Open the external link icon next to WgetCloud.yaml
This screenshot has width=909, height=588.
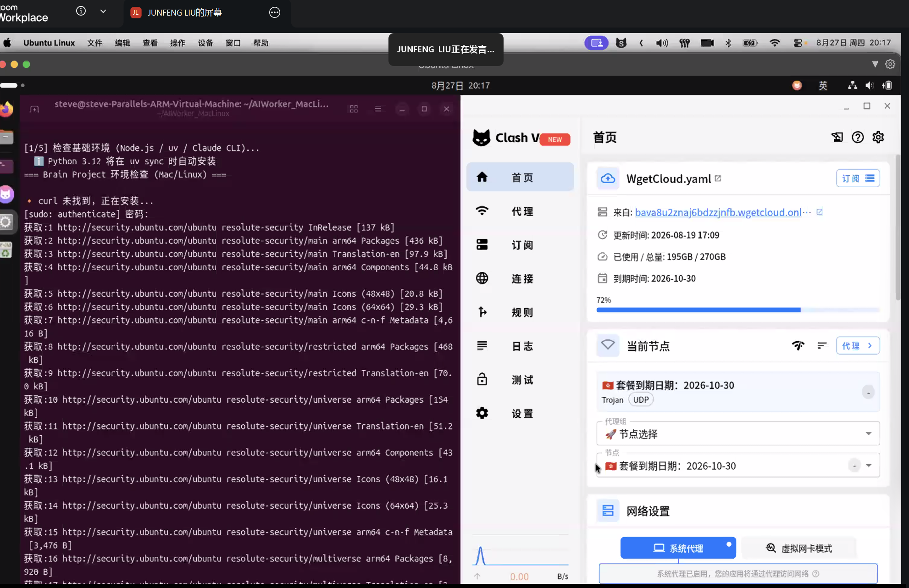(x=718, y=178)
